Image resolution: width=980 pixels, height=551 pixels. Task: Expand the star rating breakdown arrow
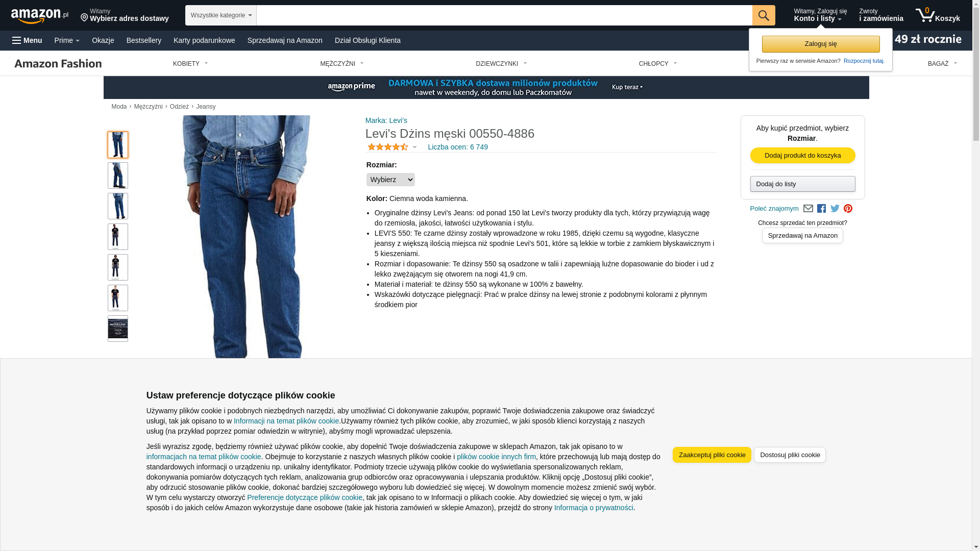[x=414, y=147]
